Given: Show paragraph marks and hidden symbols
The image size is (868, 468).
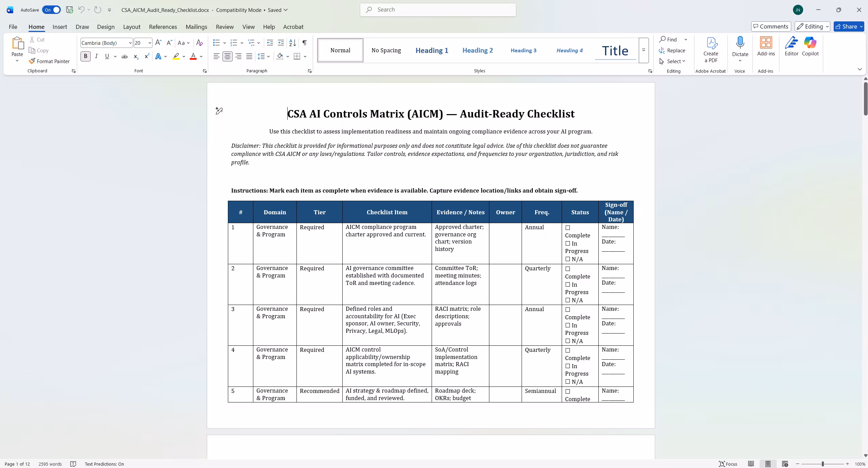Looking at the screenshot, I should [305, 43].
